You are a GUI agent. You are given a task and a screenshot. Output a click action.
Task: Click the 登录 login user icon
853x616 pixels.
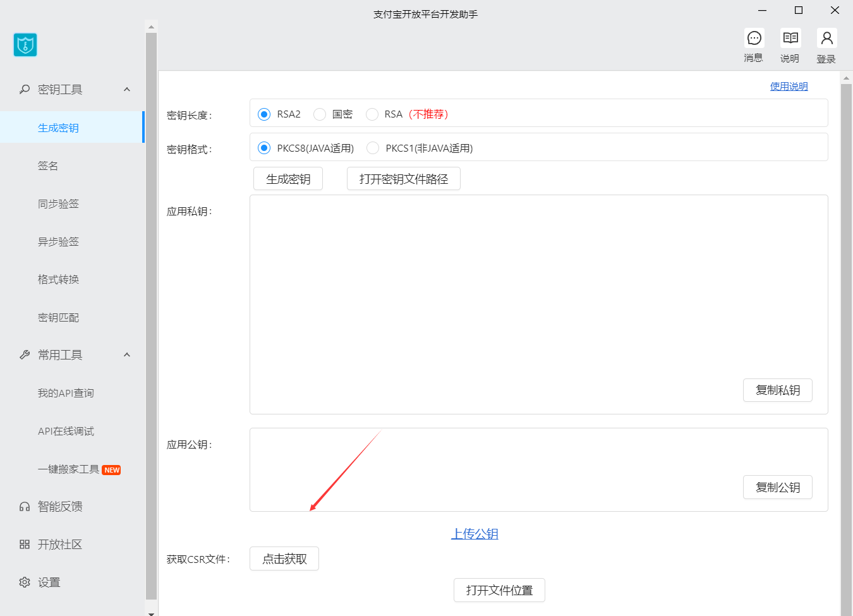point(826,39)
